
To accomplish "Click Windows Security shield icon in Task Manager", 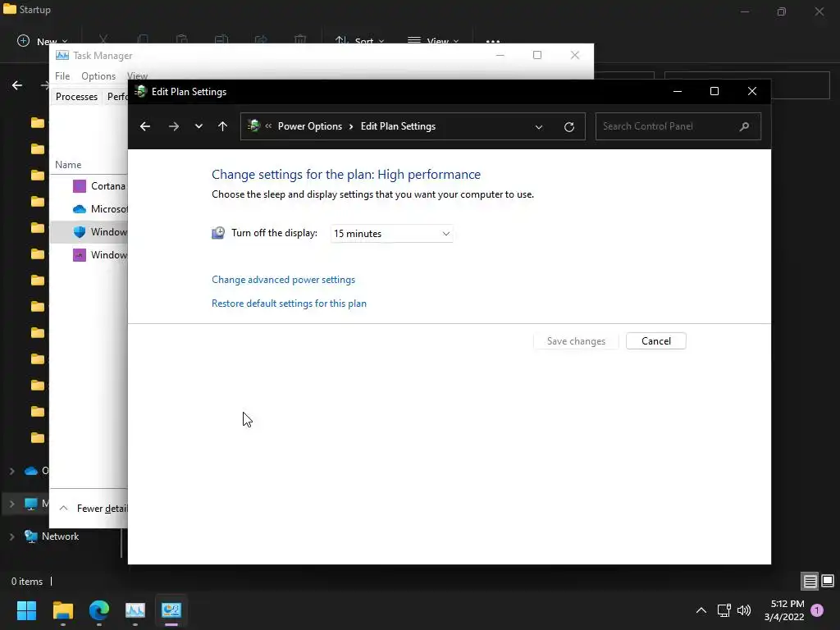I will click(x=80, y=232).
